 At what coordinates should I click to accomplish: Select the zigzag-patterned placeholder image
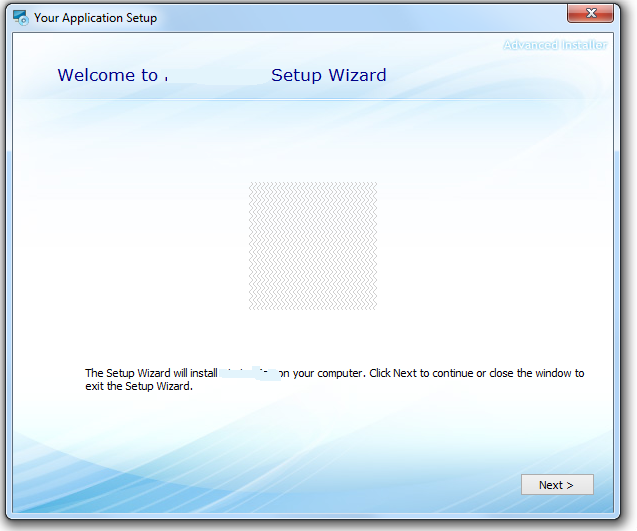[313, 246]
